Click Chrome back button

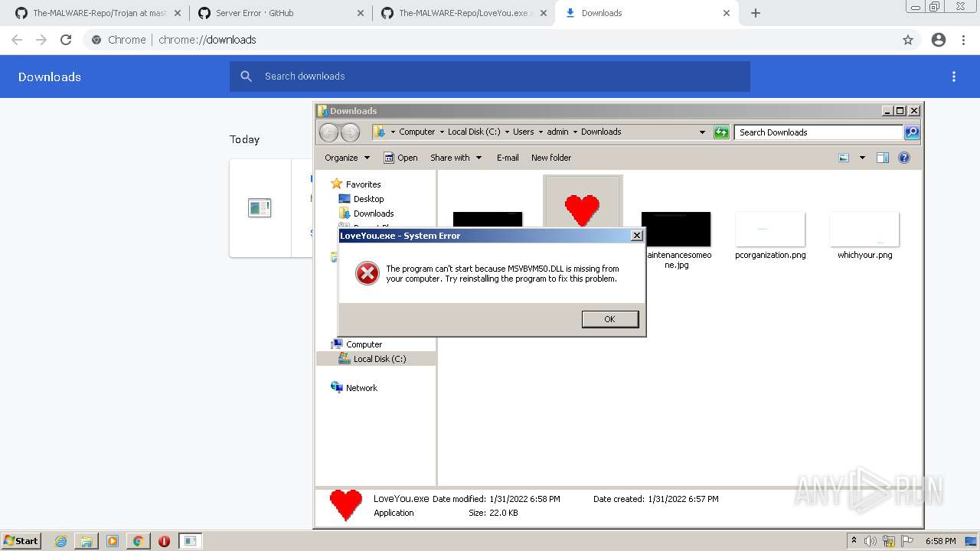[x=17, y=40]
